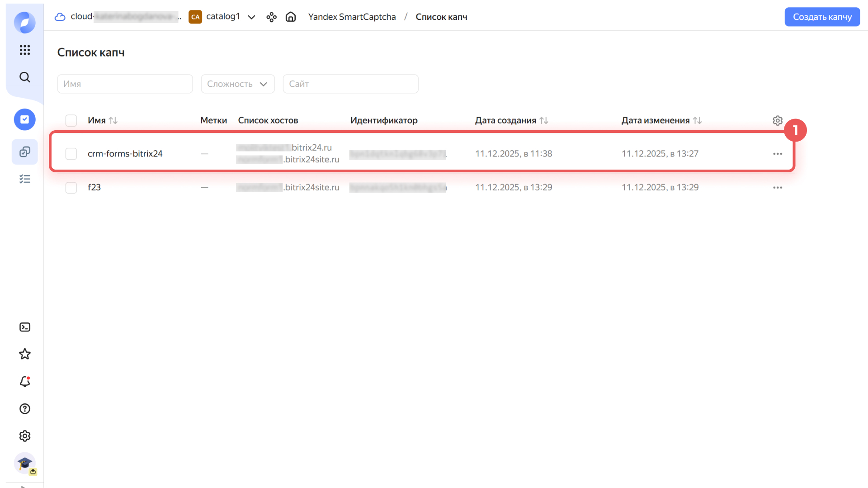Click the Создать капчу button

tap(822, 17)
